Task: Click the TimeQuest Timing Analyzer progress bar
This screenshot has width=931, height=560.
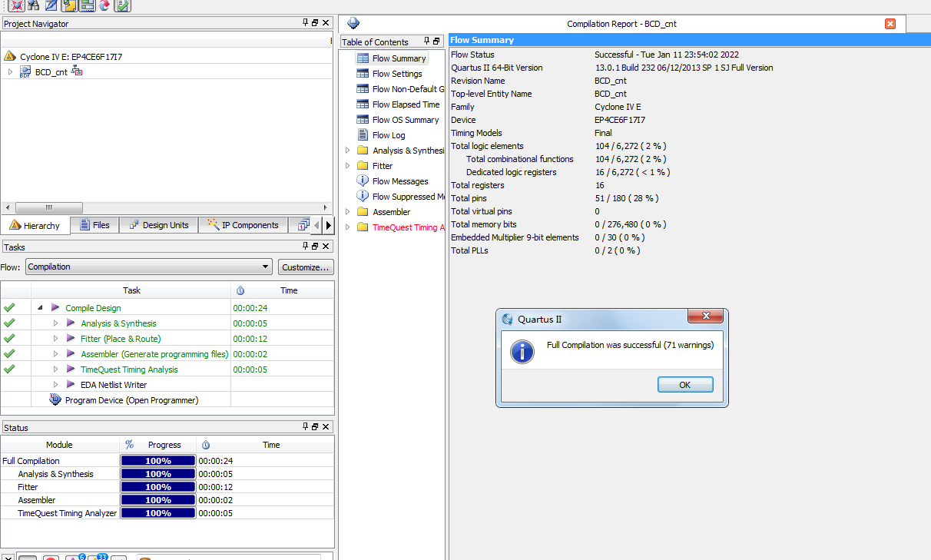Action: 158,513
